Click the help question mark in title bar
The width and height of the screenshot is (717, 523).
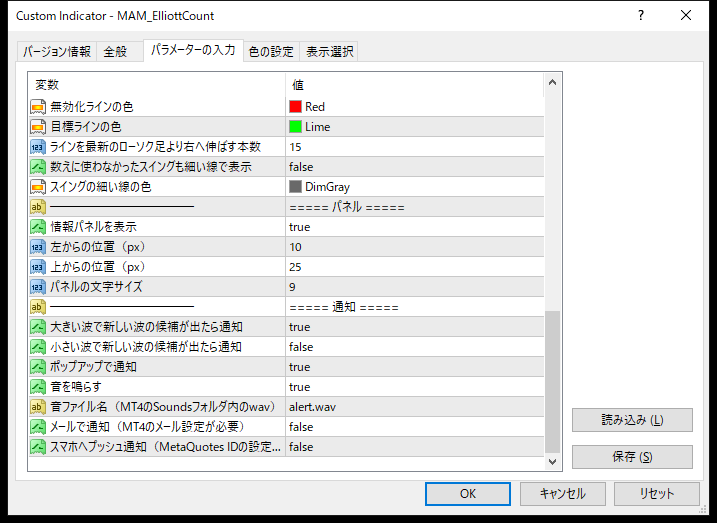pyautogui.click(x=641, y=16)
